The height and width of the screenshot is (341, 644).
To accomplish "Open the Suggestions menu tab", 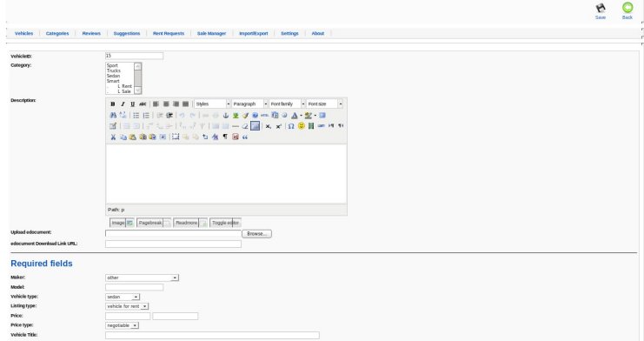I will point(127,33).
